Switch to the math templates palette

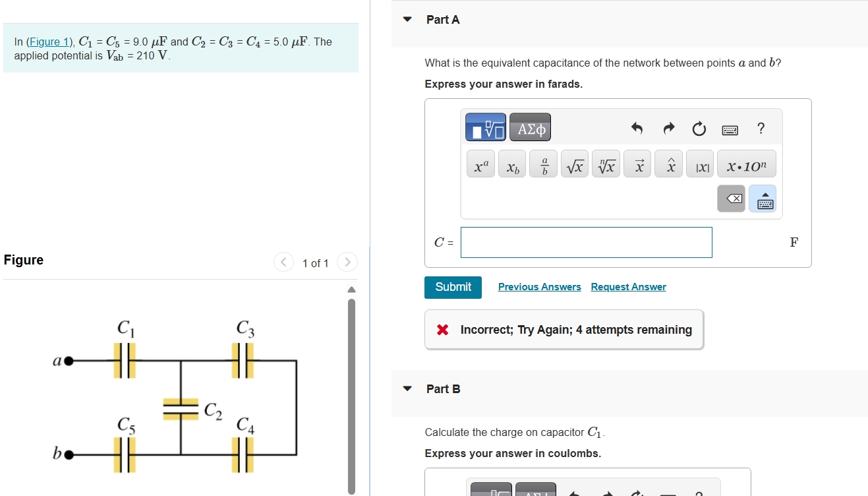(x=486, y=127)
